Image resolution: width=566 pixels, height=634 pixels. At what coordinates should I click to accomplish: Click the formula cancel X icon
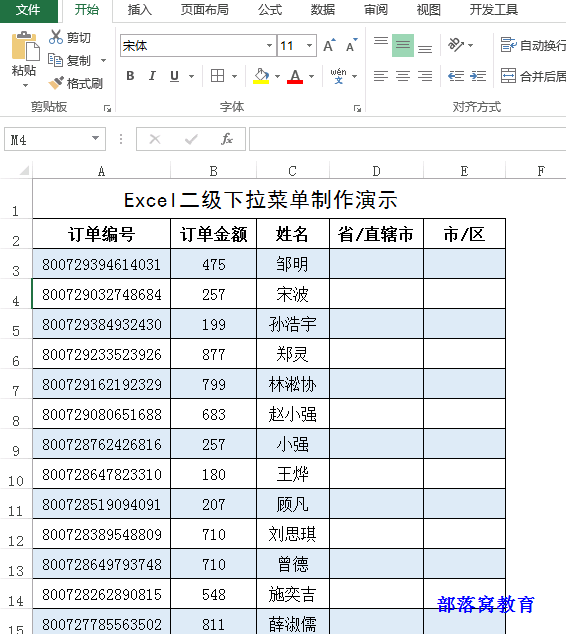tap(155, 139)
